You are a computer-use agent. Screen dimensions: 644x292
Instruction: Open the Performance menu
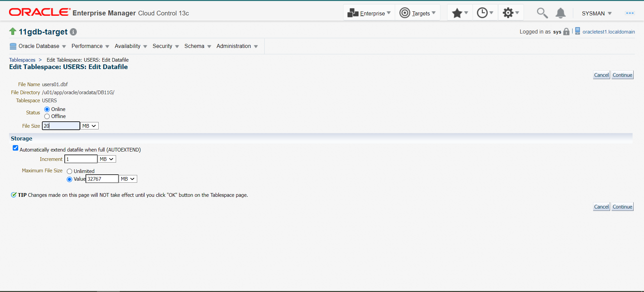click(x=90, y=46)
